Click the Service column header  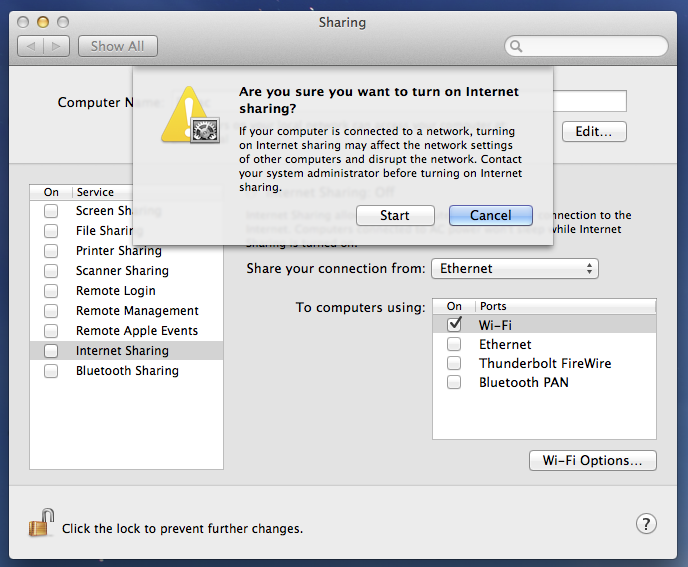coord(102,192)
